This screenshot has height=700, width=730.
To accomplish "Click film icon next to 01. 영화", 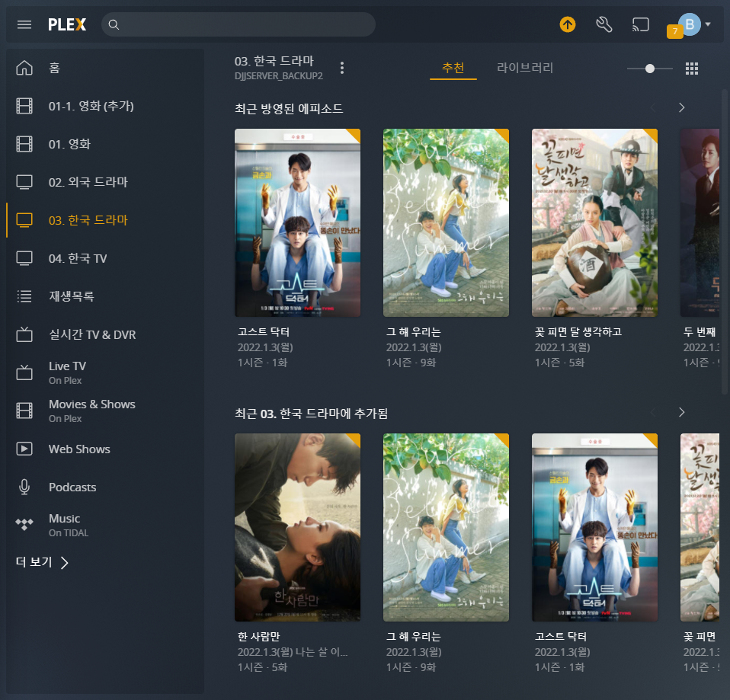I will click(x=24, y=144).
